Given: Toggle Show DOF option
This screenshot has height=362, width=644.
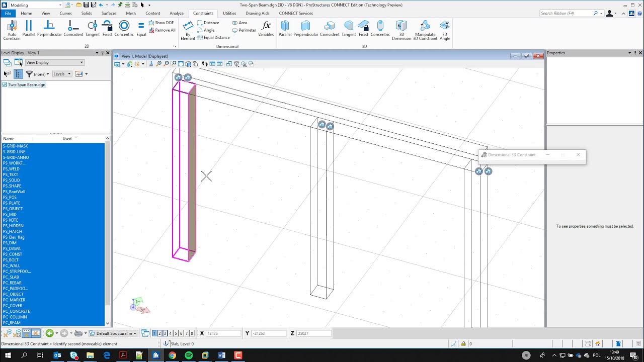Looking at the screenshot, I should tap(161, 23).
